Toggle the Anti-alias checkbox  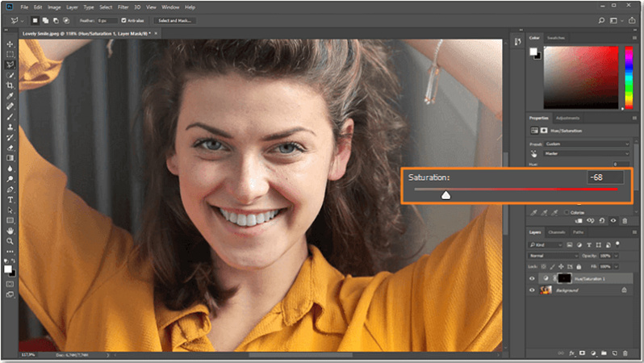click(123, 19)
